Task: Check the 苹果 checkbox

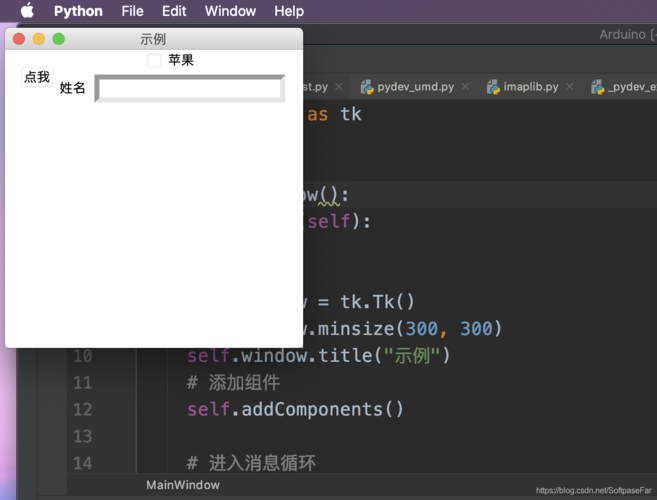Action: 154,60
